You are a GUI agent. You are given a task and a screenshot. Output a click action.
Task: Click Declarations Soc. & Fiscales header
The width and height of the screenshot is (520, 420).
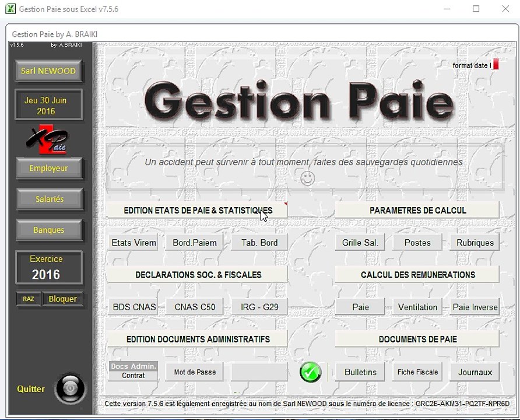point(198,275)
